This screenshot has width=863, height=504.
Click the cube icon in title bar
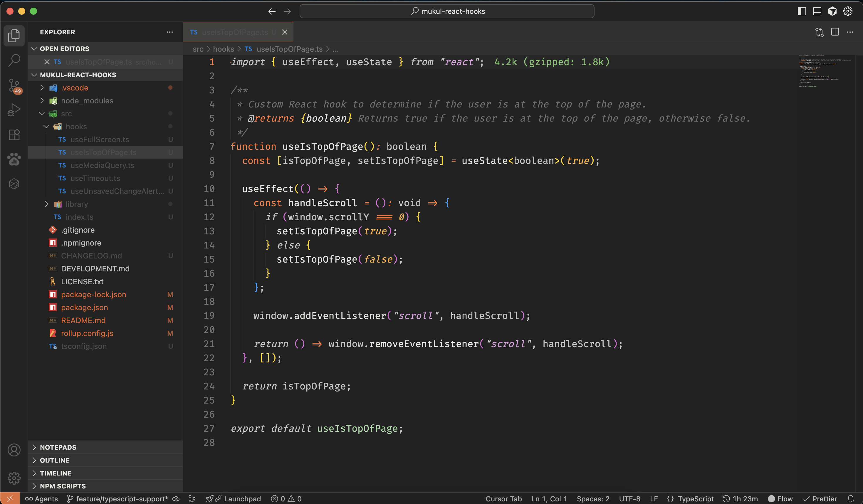[x=832, y=11]
